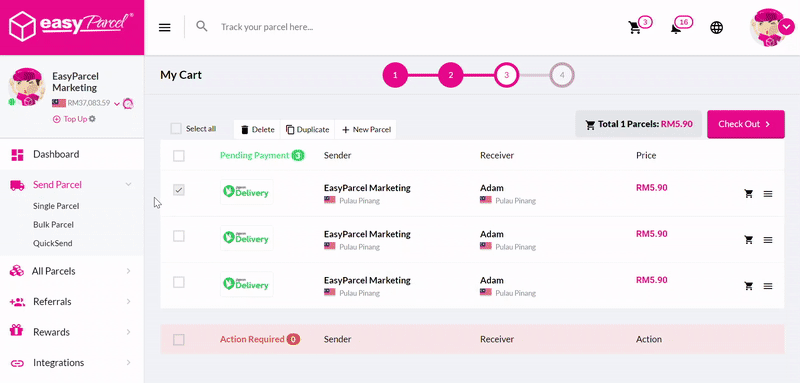Click third row's cart icon

pyautogui.click(x=748, y=286)
